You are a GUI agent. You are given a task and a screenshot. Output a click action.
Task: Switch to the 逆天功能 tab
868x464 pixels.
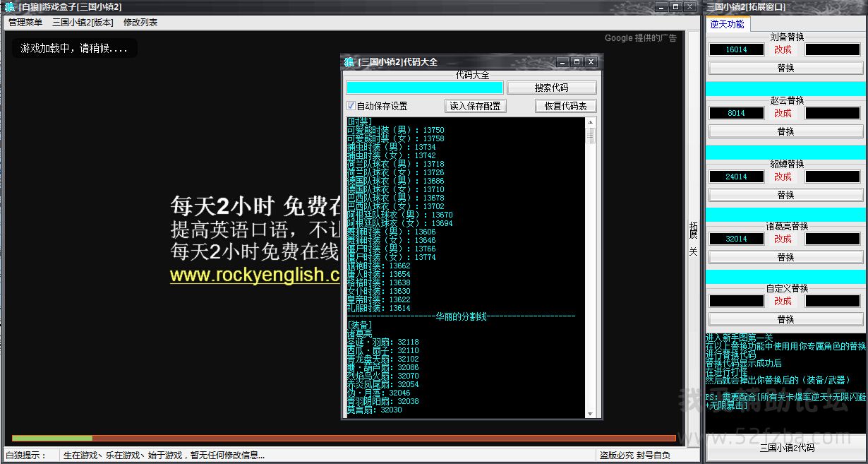tap(727, 24)
